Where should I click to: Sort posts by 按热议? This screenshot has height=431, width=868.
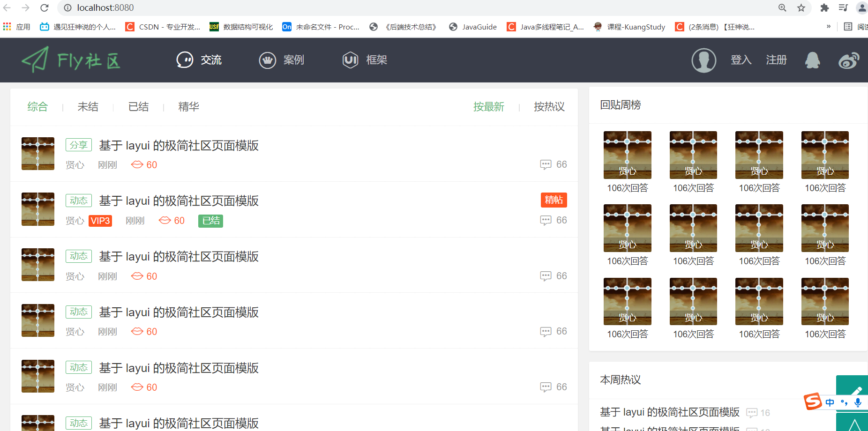(549, 107)
